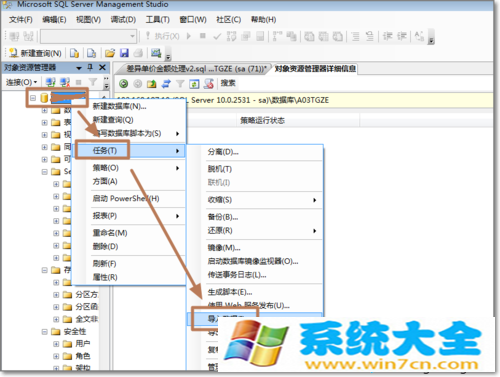Open the 视图(V) menu
This screenshot has width=500, height=377.
(88, 19)
